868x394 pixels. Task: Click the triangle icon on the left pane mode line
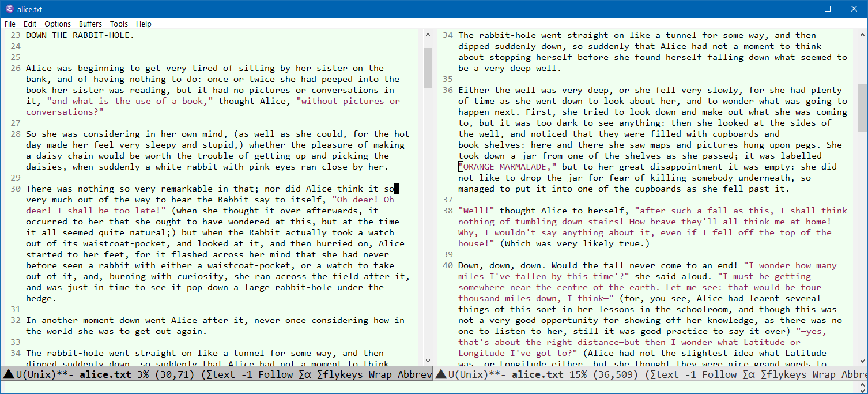point(8,374)
